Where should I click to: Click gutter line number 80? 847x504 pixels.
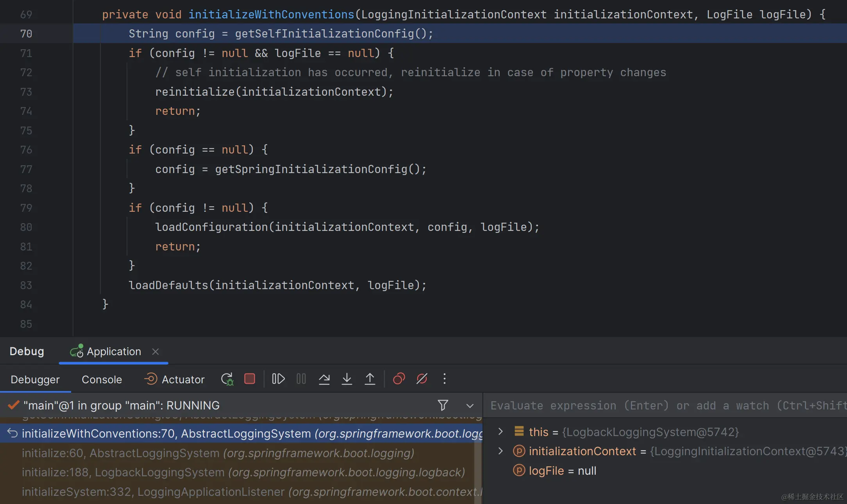[x=26, y=227]
